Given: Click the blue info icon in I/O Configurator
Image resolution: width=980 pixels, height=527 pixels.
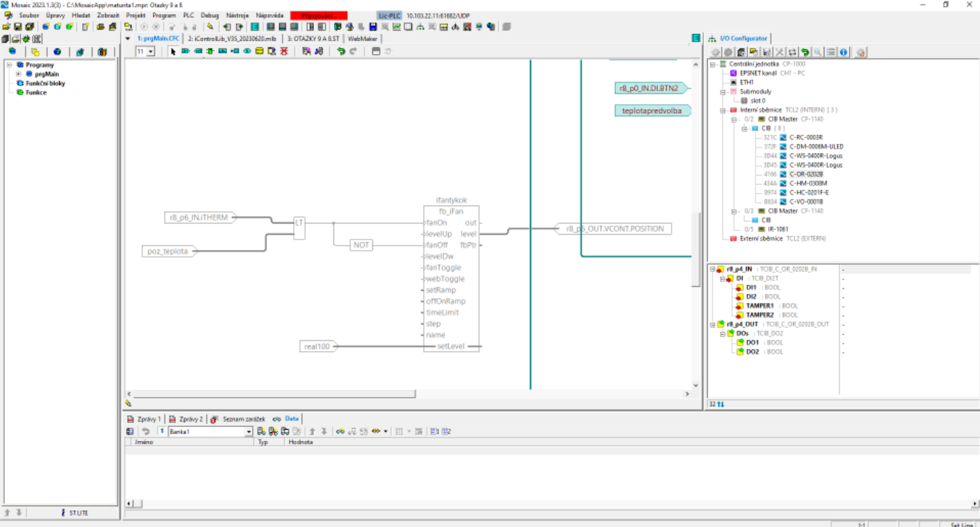Looking at the screenshot, I should tap(843, 52).
